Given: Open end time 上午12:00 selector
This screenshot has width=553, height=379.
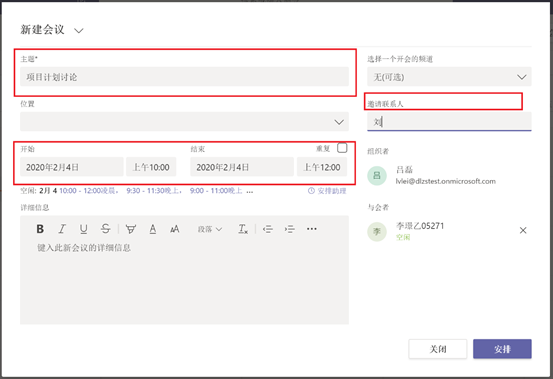Looking at the screenshot, I should click(322, 167).
